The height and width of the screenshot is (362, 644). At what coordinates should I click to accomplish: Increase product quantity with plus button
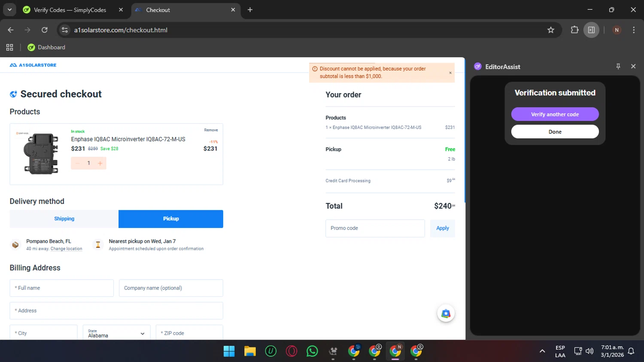[100, 163]
